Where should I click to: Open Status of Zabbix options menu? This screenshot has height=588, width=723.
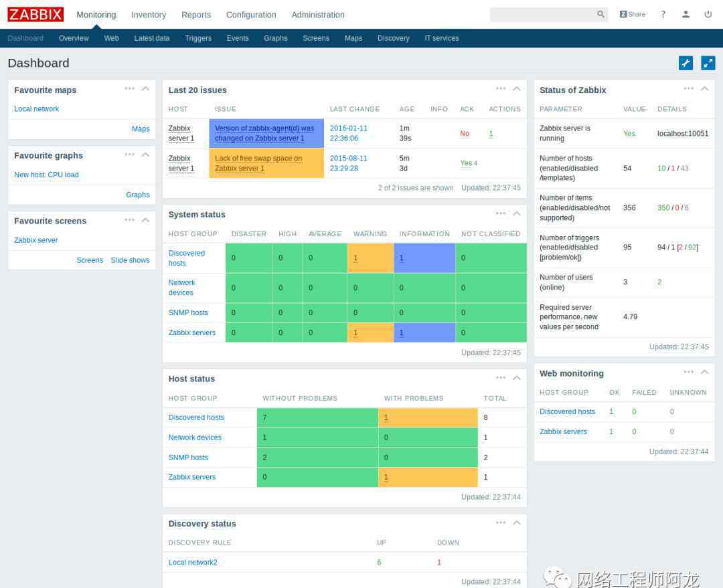point(689,88)
